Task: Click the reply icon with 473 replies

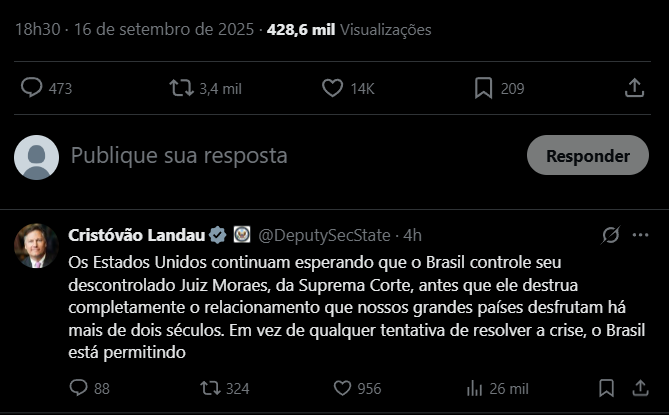Action: (x=32, y=89)
